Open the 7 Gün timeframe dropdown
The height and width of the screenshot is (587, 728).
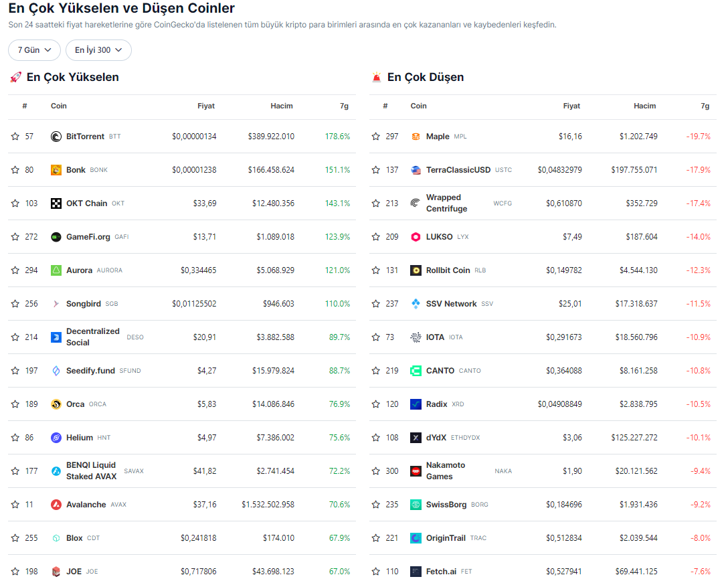(34, 50)
